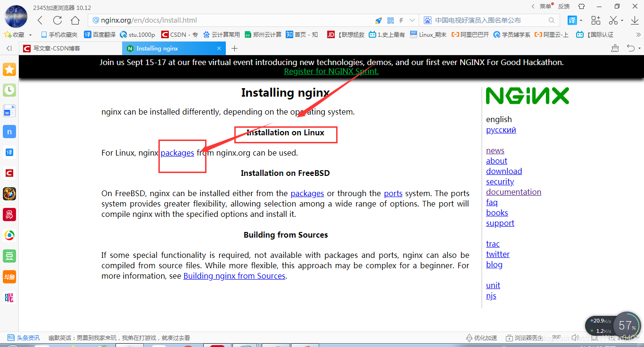Open the 百度翻译 bookmark
Image resolution: width=644 pixels, height=347 pixels.
point(100,34)
